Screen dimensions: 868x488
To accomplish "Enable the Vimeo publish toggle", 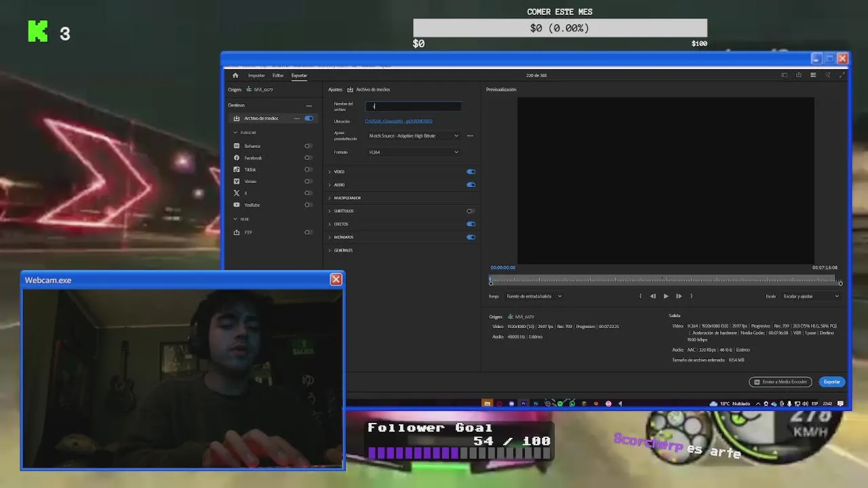I will pyautogui.click(x=308, y=181).
